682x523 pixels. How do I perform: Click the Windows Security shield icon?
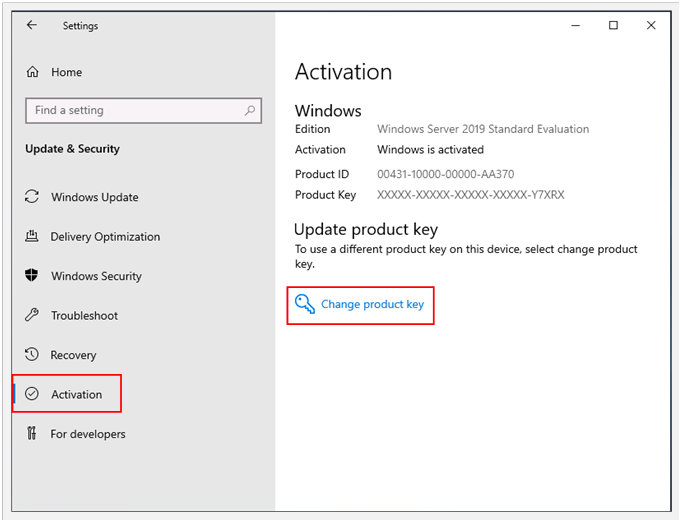pyautogui.click(x=32, y=275)
